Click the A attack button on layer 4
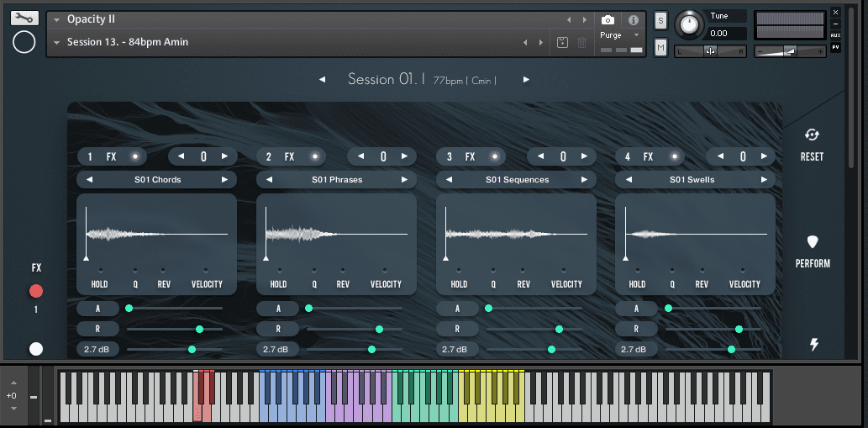Image resolution: width=868 pixels, height=428 pixels. (x=637, y=309)
